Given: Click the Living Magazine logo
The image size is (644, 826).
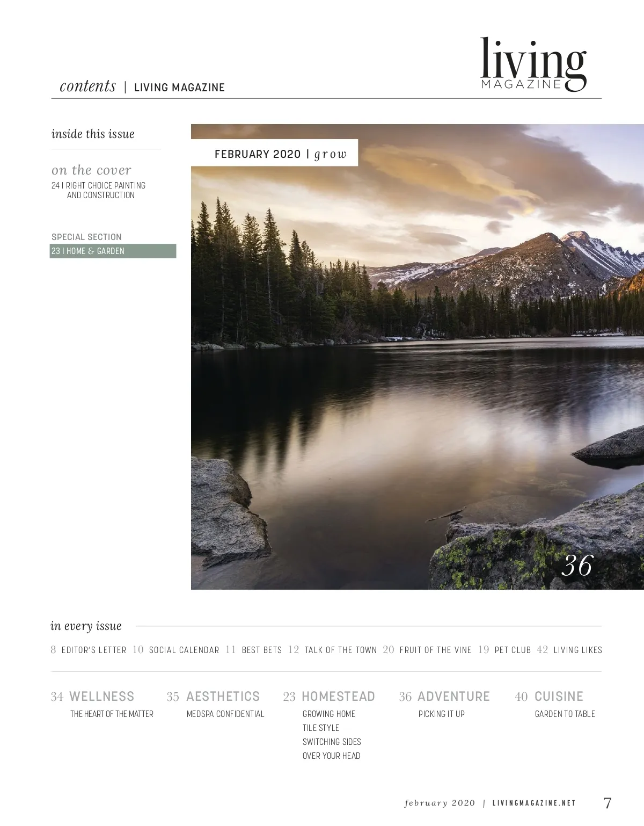Looking at the screenshot, I should pyautogui.click(x=533, y=64).
